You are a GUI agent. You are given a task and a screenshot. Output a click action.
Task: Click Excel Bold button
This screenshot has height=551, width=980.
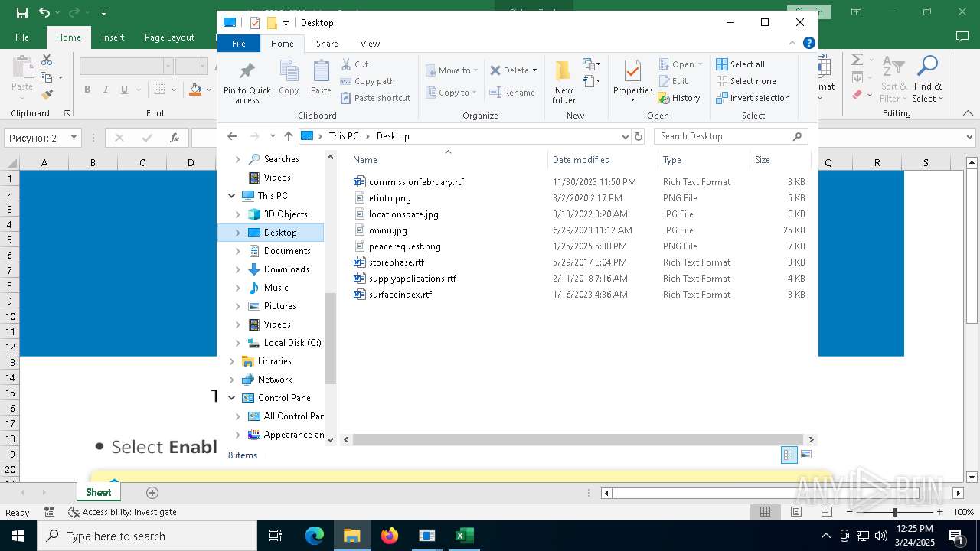(87, 90)
